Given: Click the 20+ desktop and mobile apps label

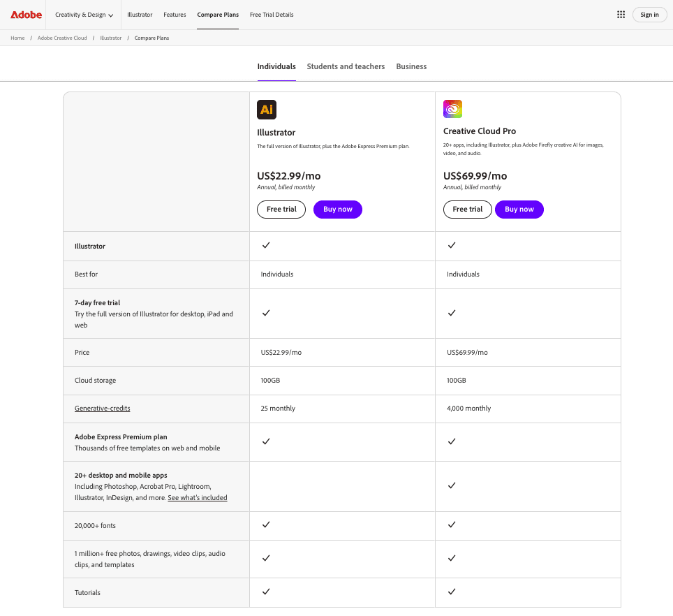Looking at the screenshot, I should click(121, 475).
